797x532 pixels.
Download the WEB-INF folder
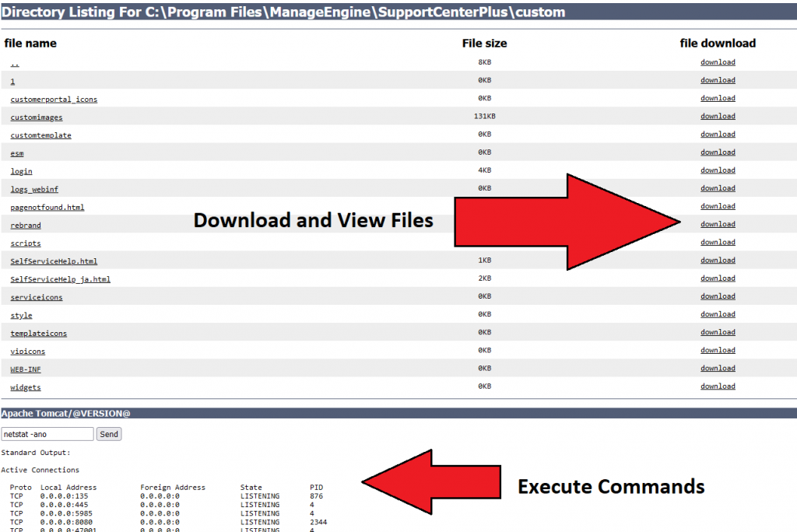click(x=717, y=368)
